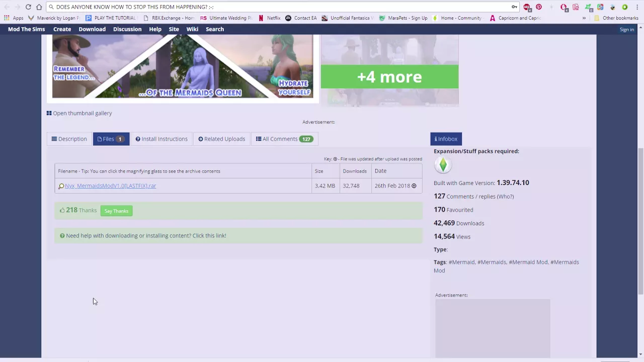Open the Contact EA bookmark

[x=301, y=18]
